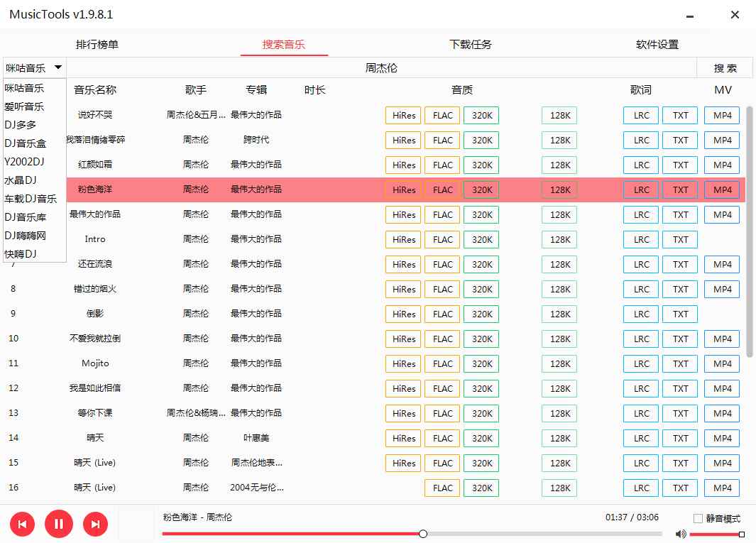The image size is (756, 543).
Task: Download 128K for row 16 晴天 (Live)
Action: 560,488
